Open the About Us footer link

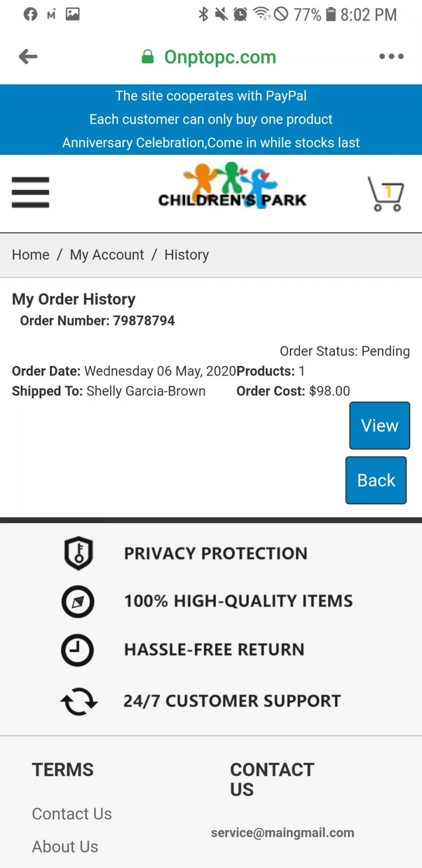point(65,846)
